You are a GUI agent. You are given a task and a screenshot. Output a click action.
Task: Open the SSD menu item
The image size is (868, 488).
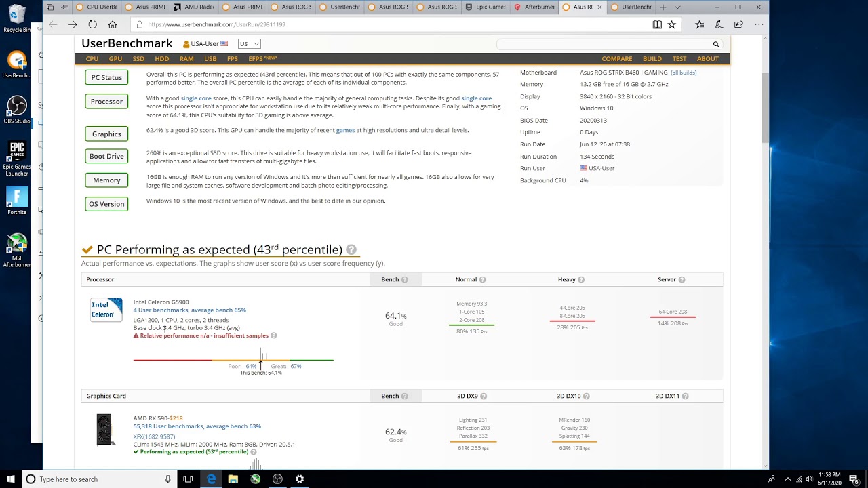point(138,59)
